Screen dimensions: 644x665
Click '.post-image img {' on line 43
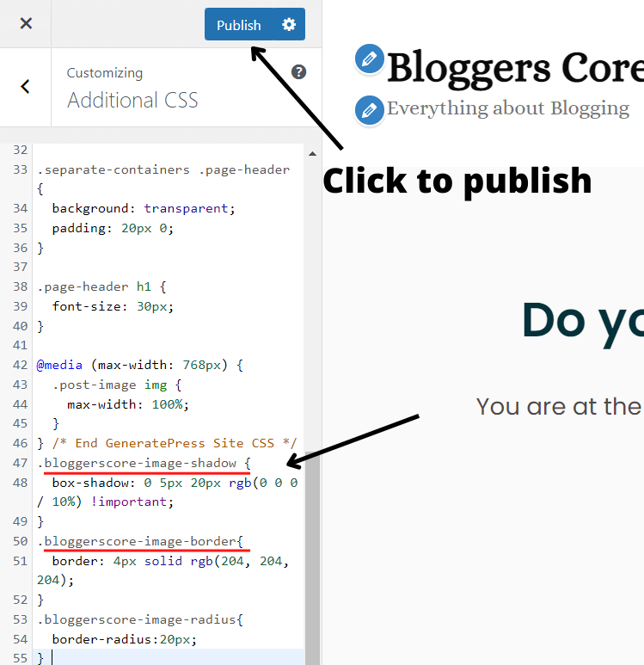[x=117, y=385]
